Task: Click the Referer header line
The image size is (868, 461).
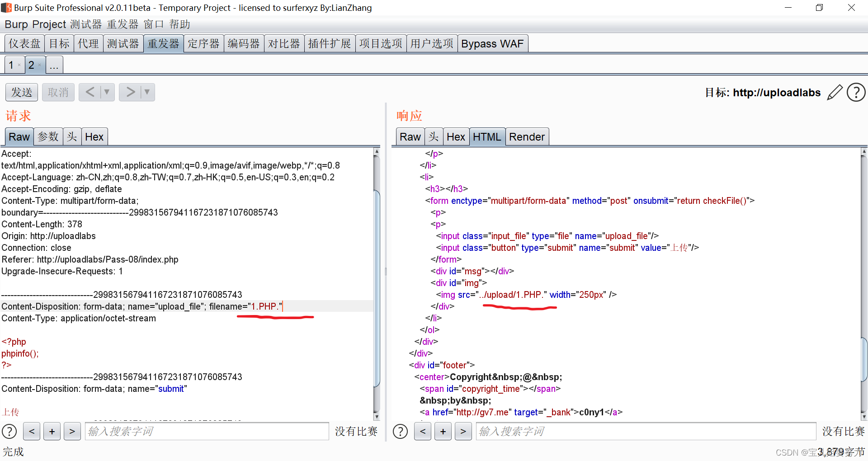Action: [90, 259]
